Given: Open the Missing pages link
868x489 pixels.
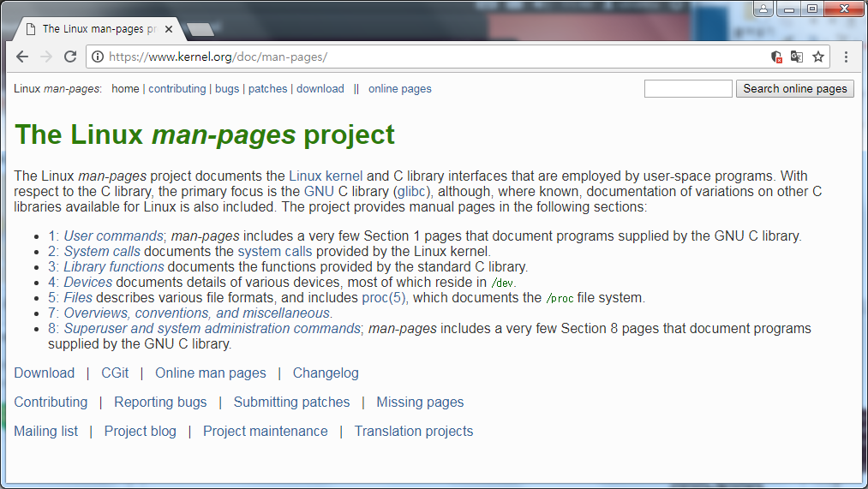Looking at the screenshot, I should [420, 403].
